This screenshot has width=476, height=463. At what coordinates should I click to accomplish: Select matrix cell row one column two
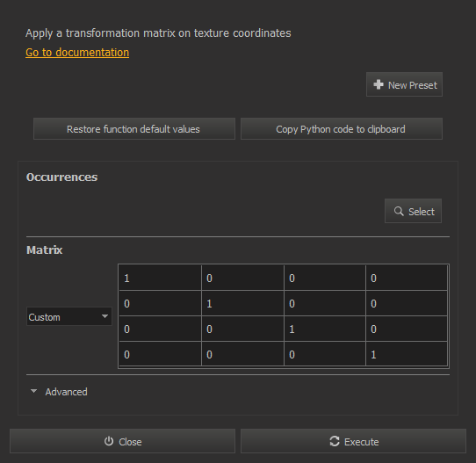pos(242,278)
